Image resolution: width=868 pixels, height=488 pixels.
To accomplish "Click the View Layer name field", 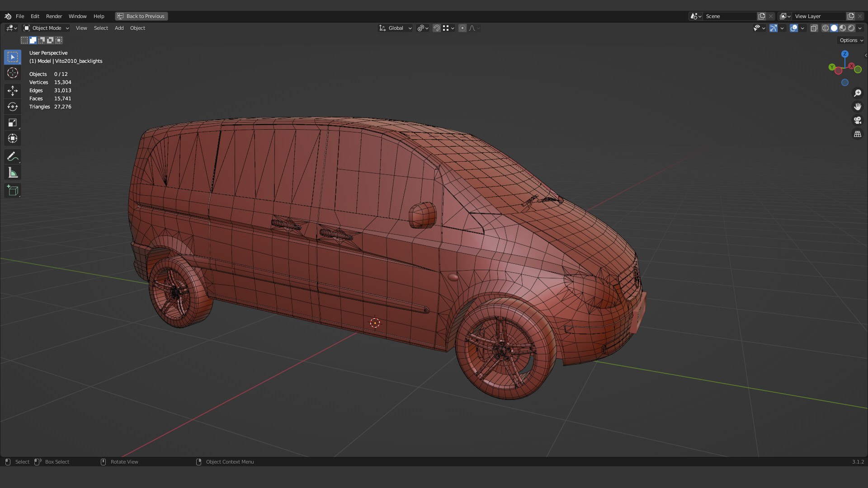I will [x=819, y=16].
